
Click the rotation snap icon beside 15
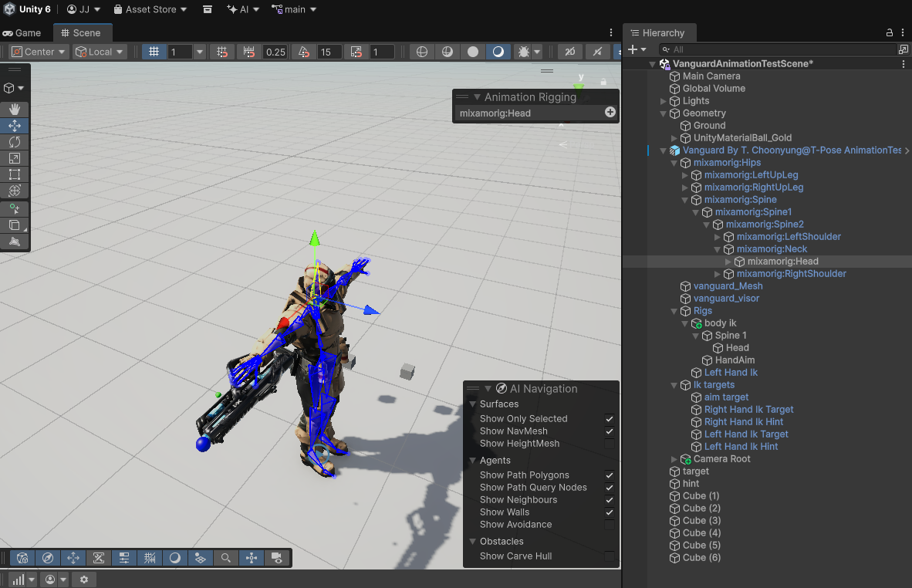tap(303, 52)
